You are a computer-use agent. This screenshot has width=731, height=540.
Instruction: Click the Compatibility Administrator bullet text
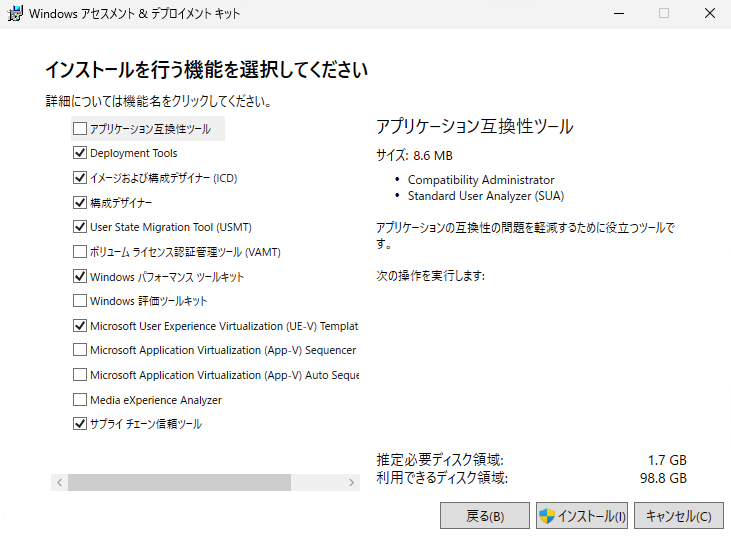point(481,180)
